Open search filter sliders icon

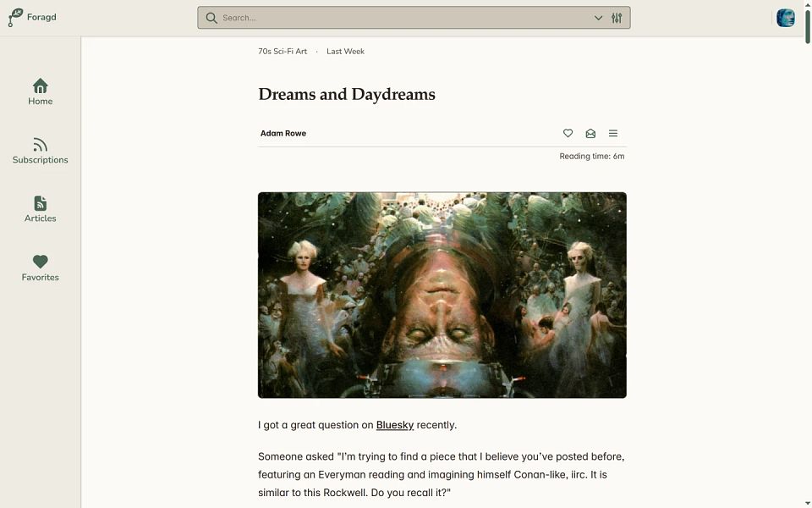[x=617, y=18]
